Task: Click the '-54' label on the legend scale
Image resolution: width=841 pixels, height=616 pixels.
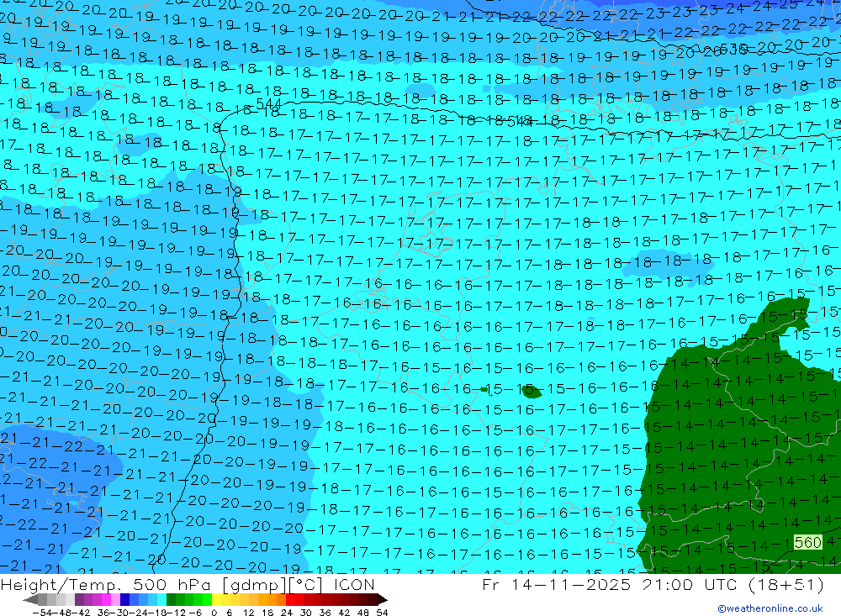Action: (x=40, y=612)
